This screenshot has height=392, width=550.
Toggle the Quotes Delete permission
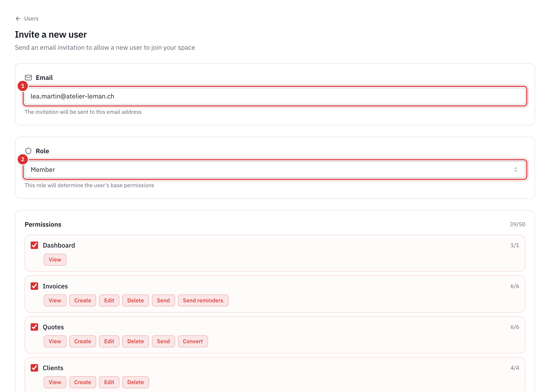tap(135, 341)
